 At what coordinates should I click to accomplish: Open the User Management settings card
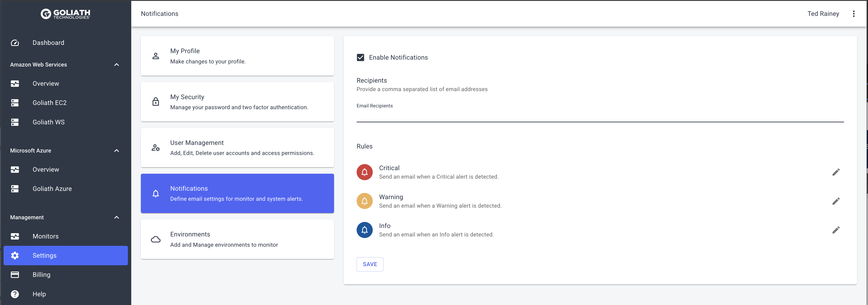click(237, 147)
